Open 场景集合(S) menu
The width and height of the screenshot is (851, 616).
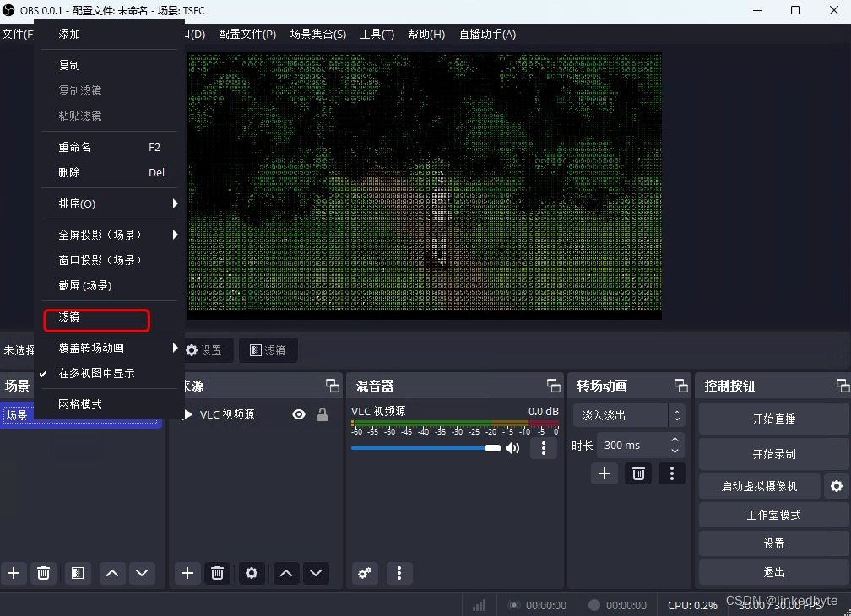pyautogui.click(x=318, y=34)
